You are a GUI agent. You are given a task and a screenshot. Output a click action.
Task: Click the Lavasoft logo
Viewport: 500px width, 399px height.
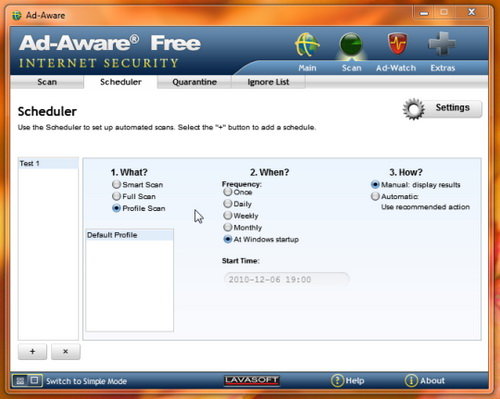pyautogui.click(x=252, y=380)
